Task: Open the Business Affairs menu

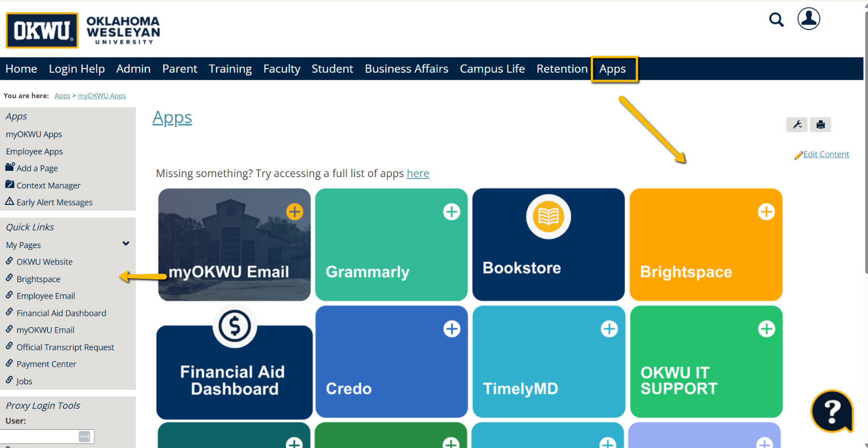Action: (407, 69)
